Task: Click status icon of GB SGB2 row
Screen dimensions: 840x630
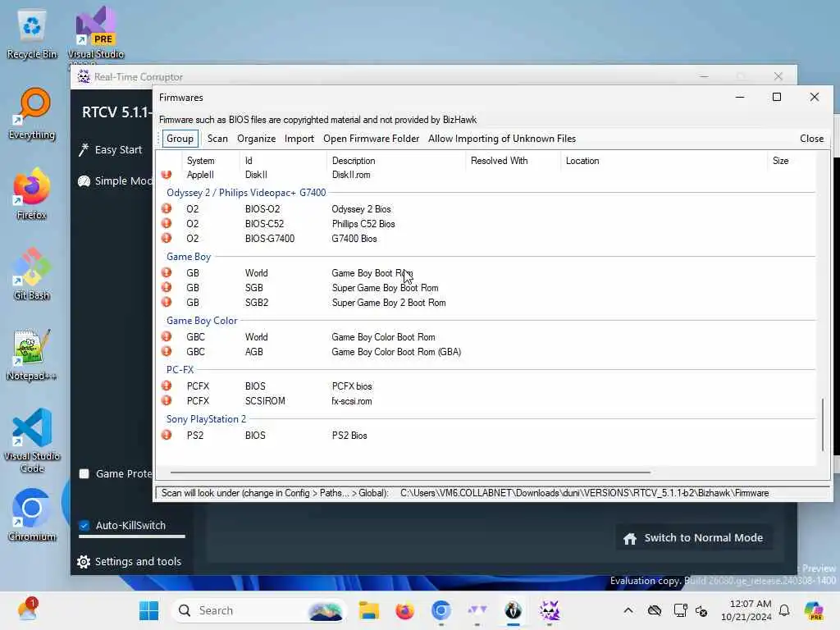Action: [x=167, y=302]
